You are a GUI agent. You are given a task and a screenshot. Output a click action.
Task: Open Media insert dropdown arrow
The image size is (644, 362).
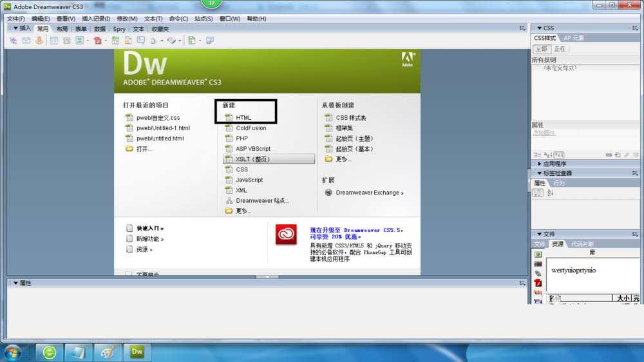pos(106,41)
